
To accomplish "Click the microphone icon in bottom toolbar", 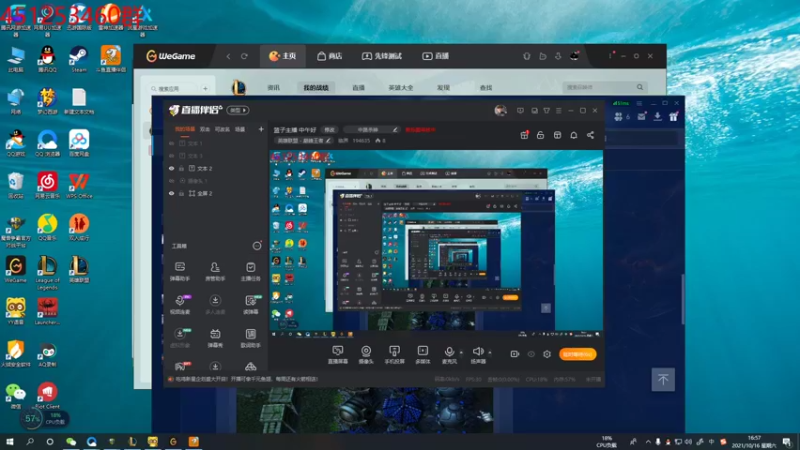I will tap(449, 352).
